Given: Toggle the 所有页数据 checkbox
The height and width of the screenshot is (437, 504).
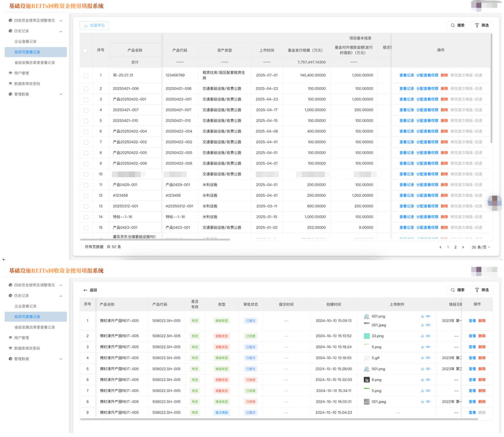Looking at the screenshot, I should pos(82,247).
